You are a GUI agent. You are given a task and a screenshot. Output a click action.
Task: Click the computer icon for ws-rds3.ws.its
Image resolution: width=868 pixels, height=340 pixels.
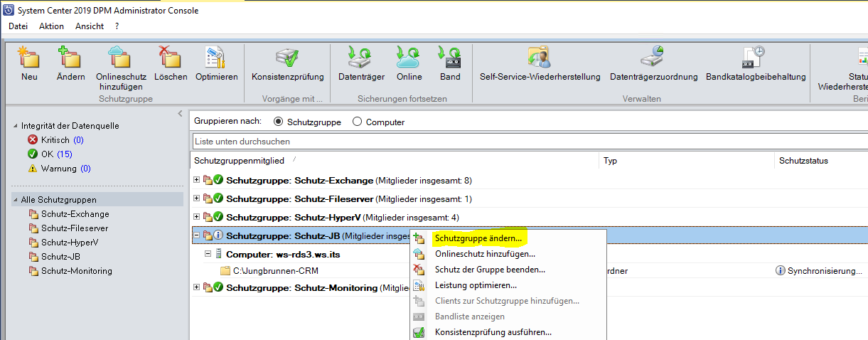coord(220,254)
